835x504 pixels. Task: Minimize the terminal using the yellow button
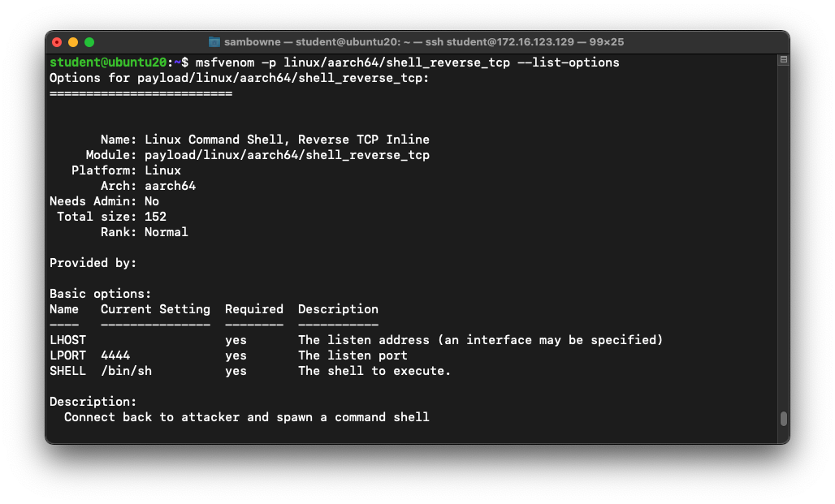point(73,42)
